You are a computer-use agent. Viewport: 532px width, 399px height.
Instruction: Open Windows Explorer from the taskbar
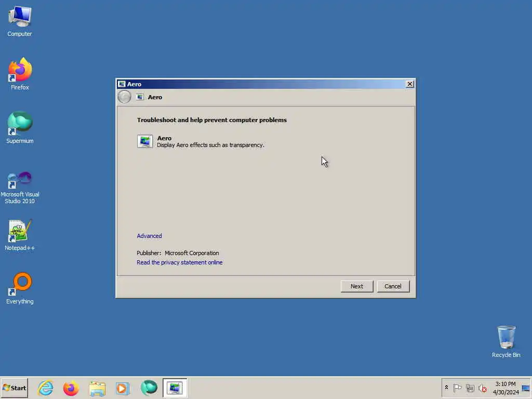[x=97, y=388]
